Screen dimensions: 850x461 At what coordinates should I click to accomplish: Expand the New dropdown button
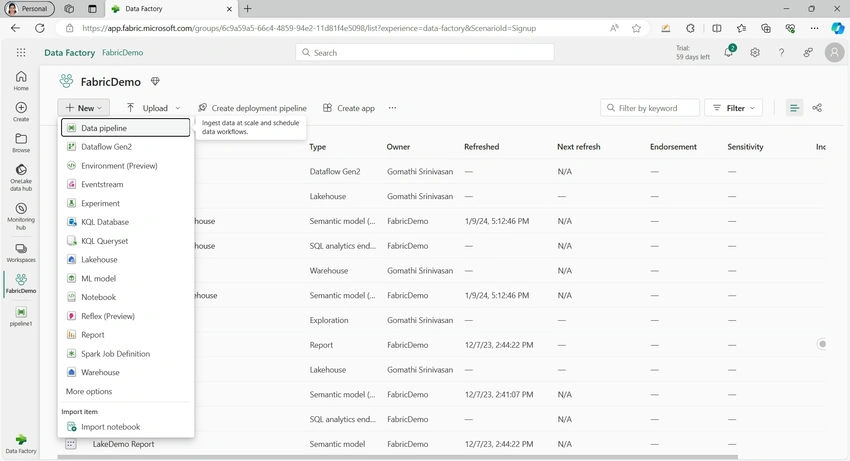83,108
